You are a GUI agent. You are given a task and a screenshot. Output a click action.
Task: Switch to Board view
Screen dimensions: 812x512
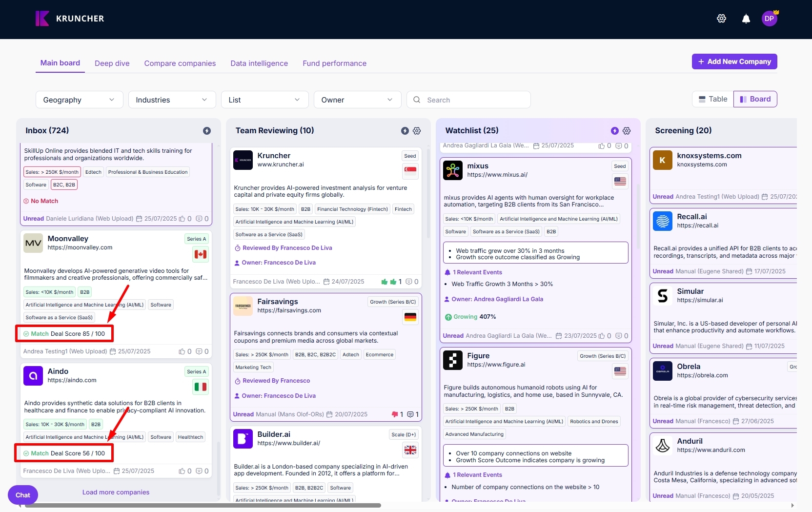pyautogui.click(x=755, y=99)
